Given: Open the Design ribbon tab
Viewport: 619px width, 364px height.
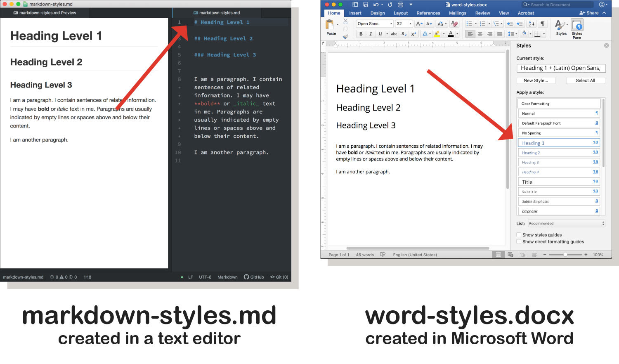Looking at the screenshot, I should (378, 13).
